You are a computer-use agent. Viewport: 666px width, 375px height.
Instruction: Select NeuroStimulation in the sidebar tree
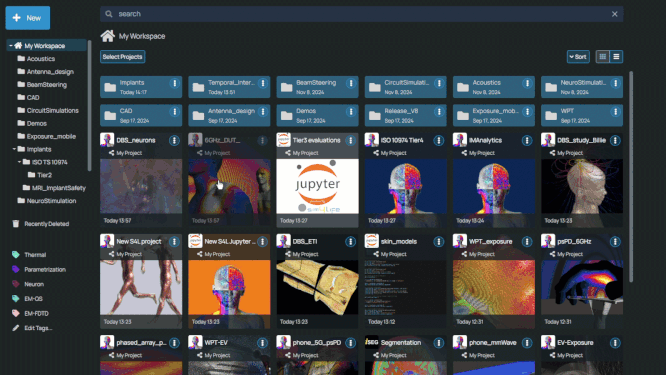(x=51, y=201)
